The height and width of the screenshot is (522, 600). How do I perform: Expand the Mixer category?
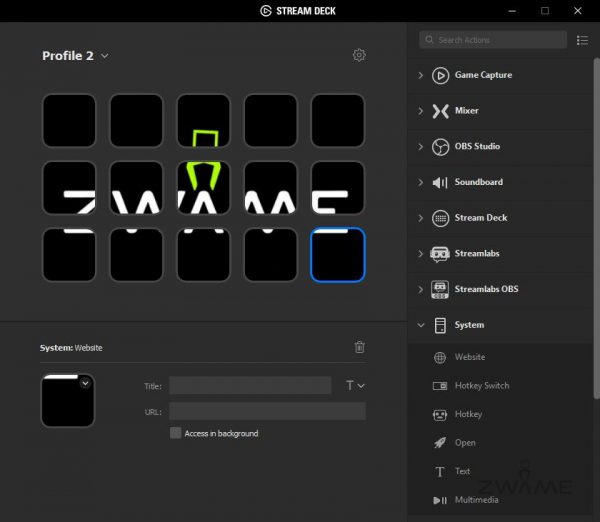pos(421,111)
